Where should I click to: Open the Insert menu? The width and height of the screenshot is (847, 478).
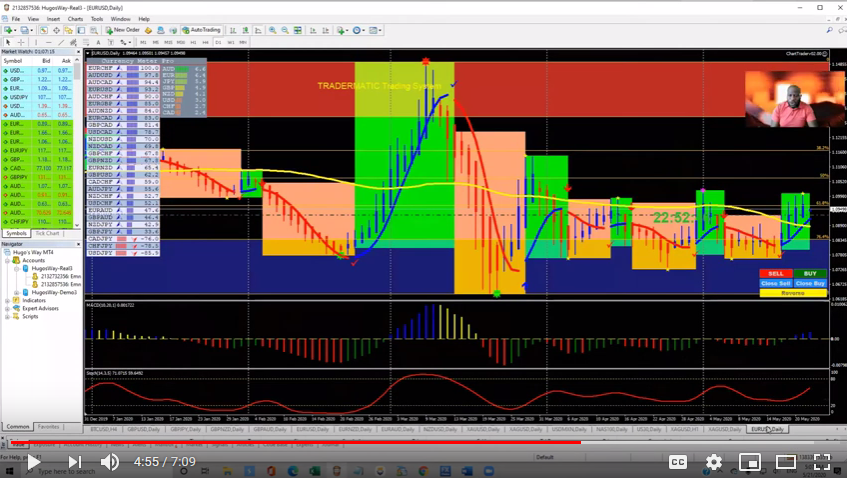click(53, 19)
